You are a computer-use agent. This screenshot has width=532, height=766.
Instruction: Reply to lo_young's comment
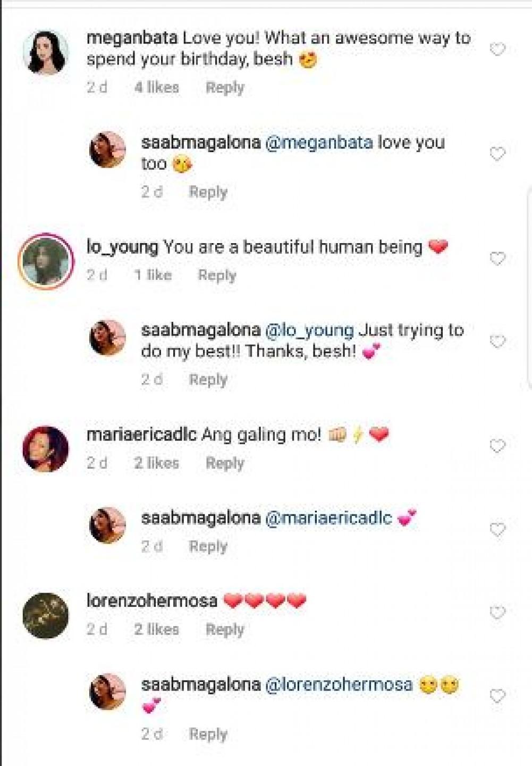coord(217,276)
